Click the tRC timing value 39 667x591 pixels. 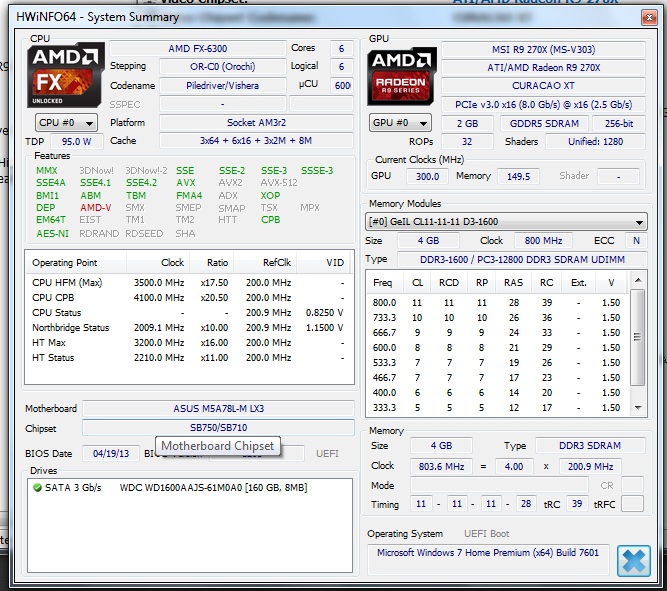coord(577,504)
